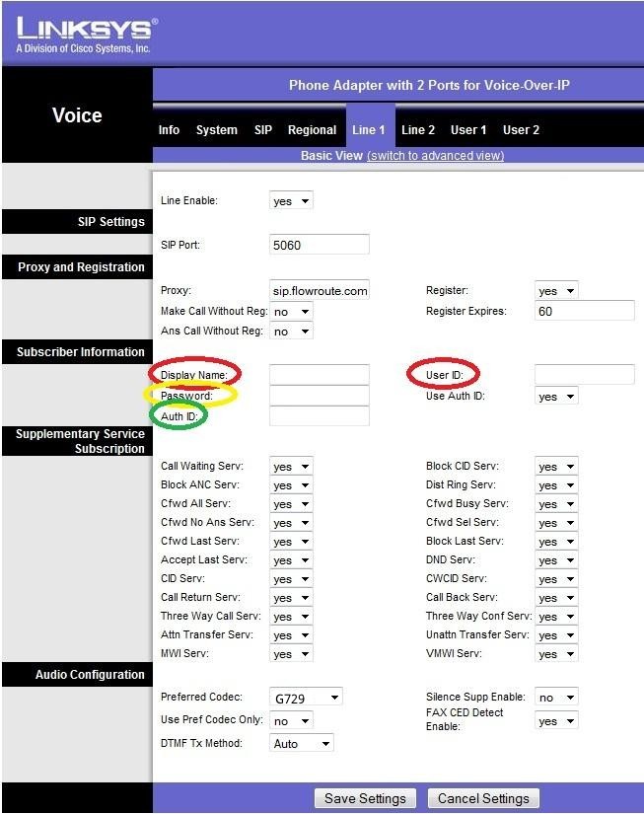Expand the Preferred Codec dropdown
Viewport: 644px width, 814px height.
coord(306,698)
